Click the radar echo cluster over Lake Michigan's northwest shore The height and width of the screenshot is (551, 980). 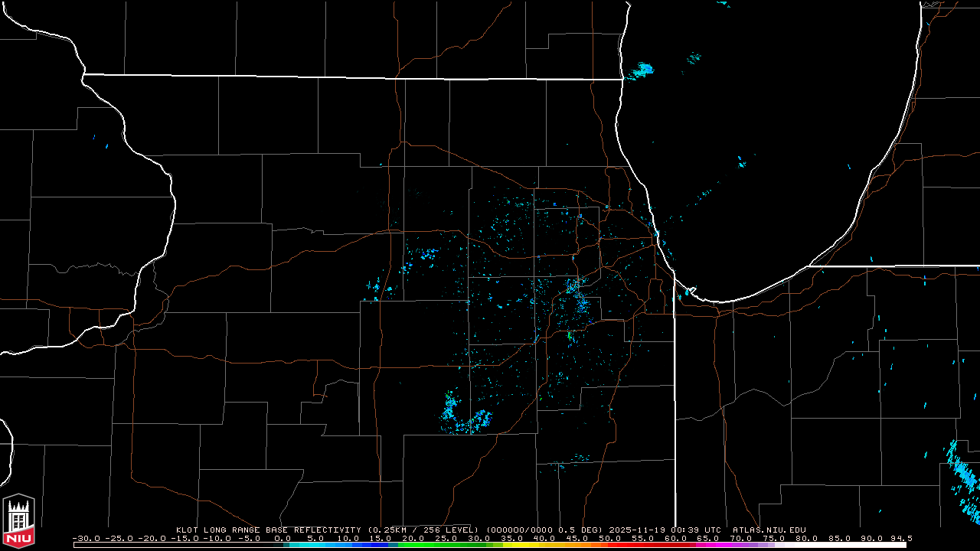pyautogui.click(x=642, y=71)
